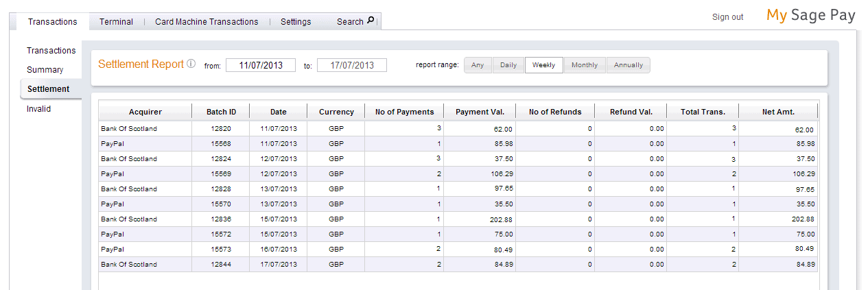Click the Search magnifier icon
This screenshot has width=868, height=290.
point(371,21)
